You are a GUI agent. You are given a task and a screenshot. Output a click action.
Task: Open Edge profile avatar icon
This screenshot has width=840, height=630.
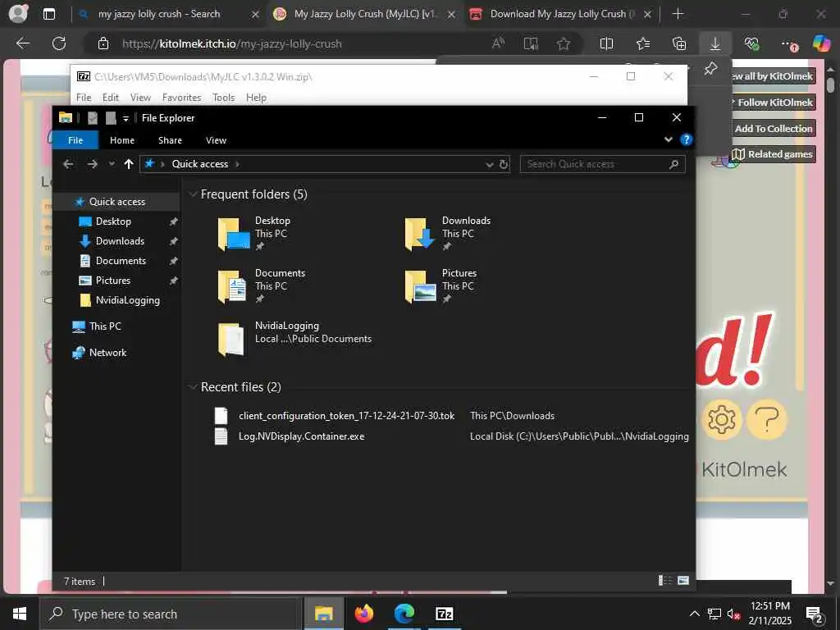pos(18,13)
